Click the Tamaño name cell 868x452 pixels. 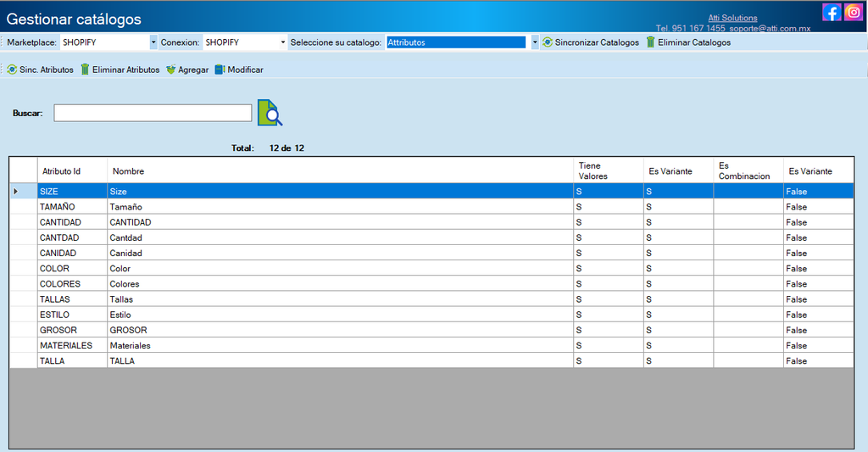pos(340,207)
